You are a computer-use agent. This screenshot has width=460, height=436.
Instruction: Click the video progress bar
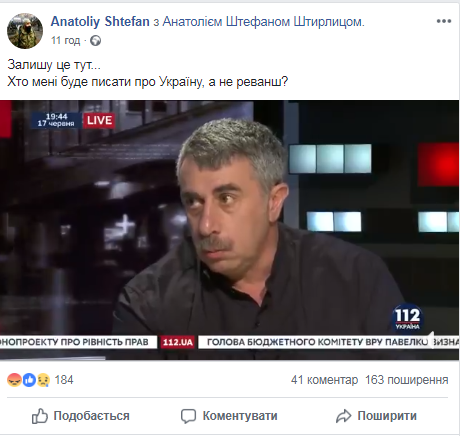point(229,358)
